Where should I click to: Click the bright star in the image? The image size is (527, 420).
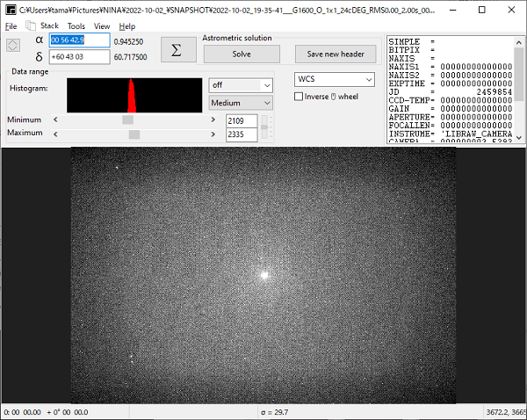265,275
